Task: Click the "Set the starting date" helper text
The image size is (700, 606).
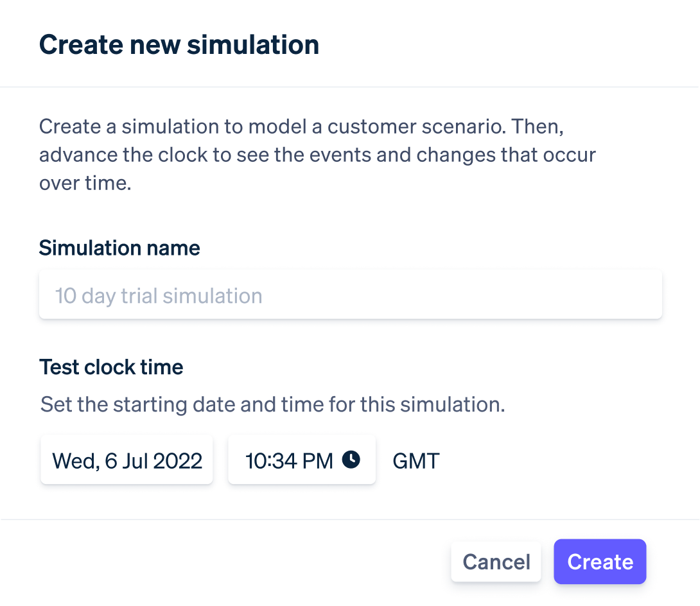Action: 272,405
